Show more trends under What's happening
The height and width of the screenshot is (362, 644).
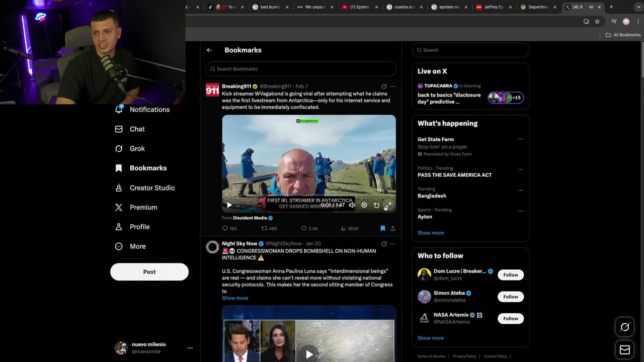pos(431,233)
